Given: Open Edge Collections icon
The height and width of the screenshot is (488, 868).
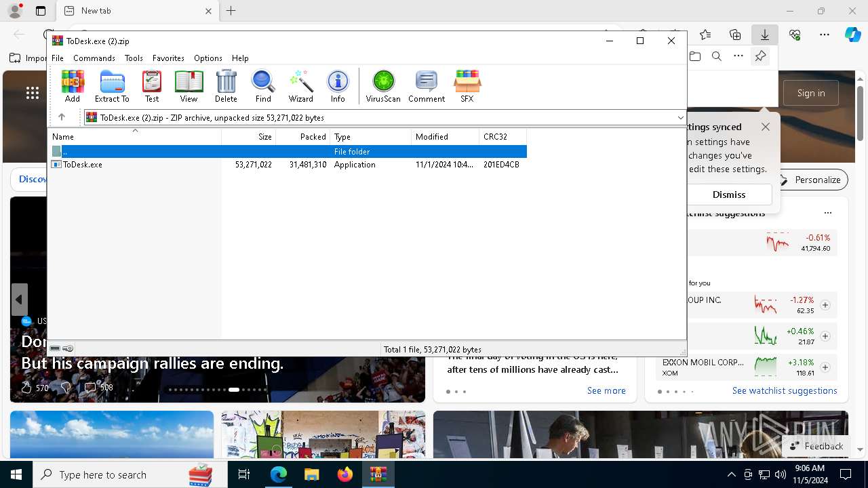Looking at the screenshot, I should pyautogui.click(x=735, y=35).
